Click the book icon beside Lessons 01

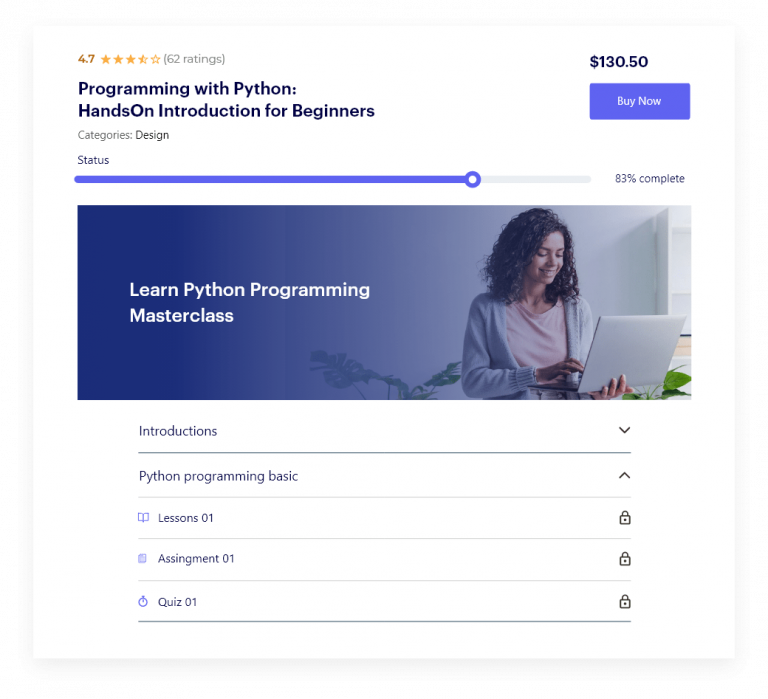click(x=143, y=517)
